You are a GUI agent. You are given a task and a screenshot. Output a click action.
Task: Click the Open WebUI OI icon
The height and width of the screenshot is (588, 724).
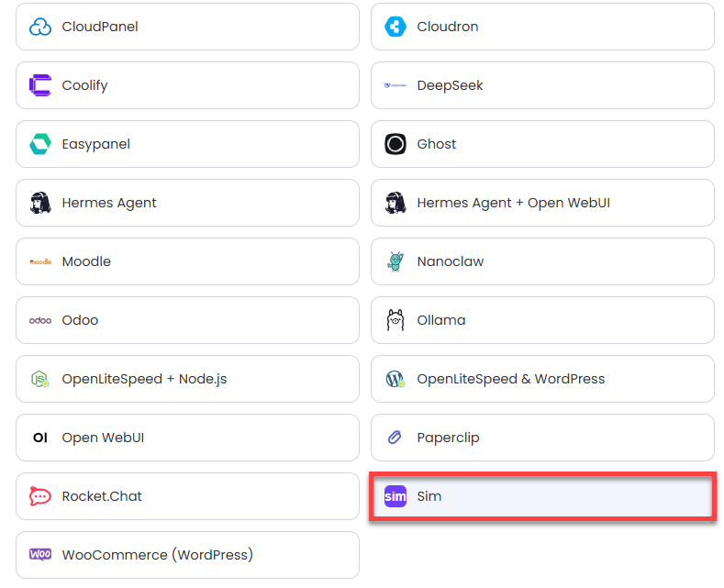point(40,438)
